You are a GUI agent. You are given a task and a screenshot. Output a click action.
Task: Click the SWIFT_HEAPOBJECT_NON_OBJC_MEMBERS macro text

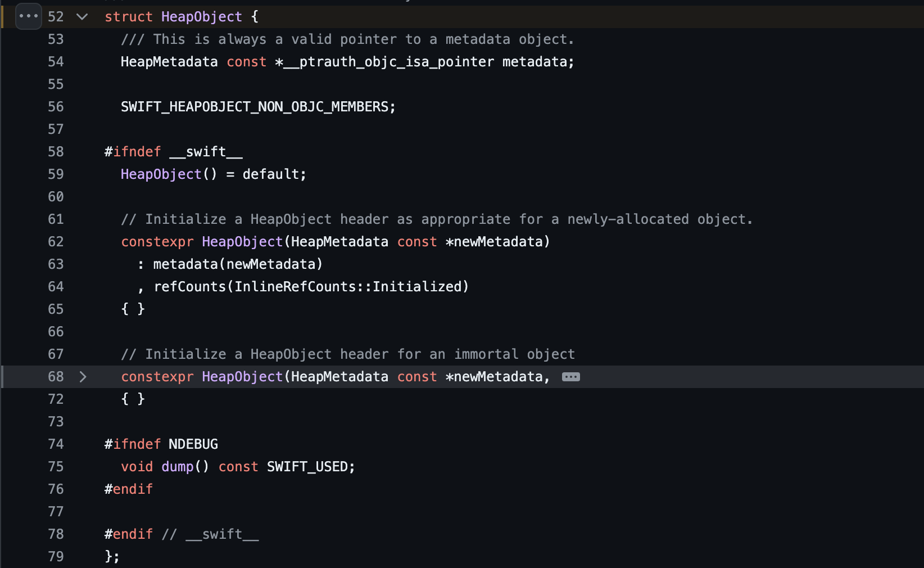click(255, 107)
